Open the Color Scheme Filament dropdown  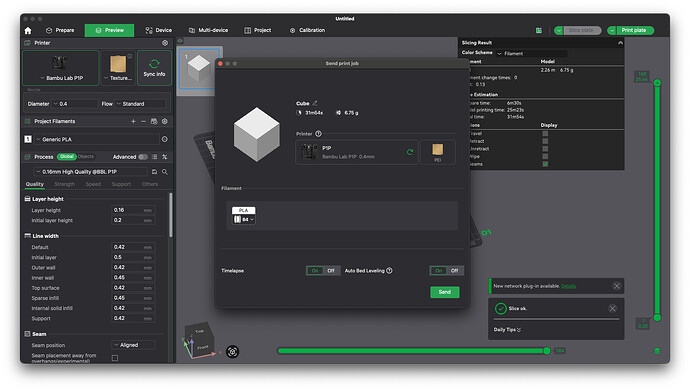[x=532, y=53]
